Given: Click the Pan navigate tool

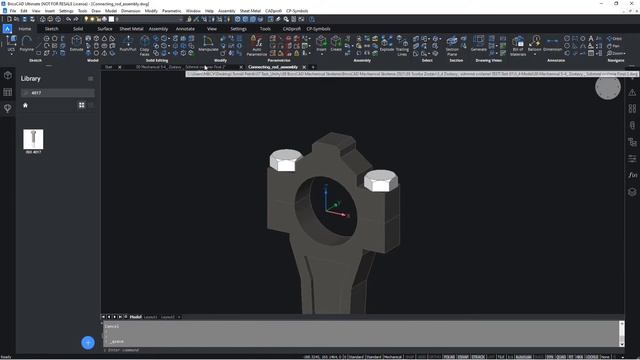Looking at the screenshot, I should [613, 46].
